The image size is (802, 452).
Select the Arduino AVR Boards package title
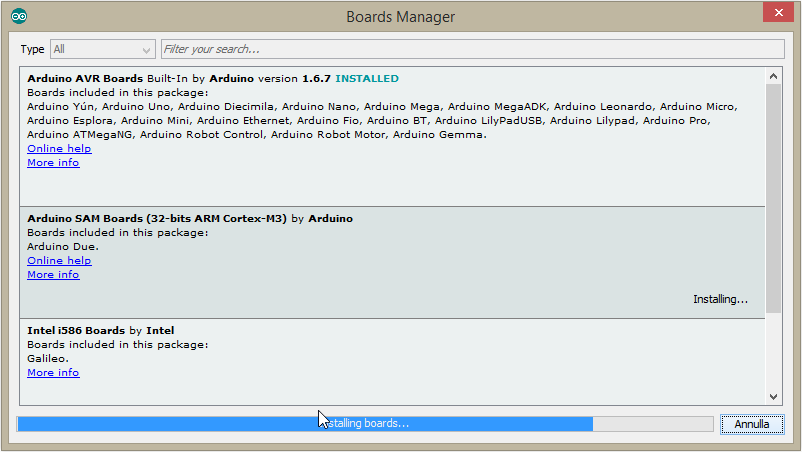(x=85, y=79)
